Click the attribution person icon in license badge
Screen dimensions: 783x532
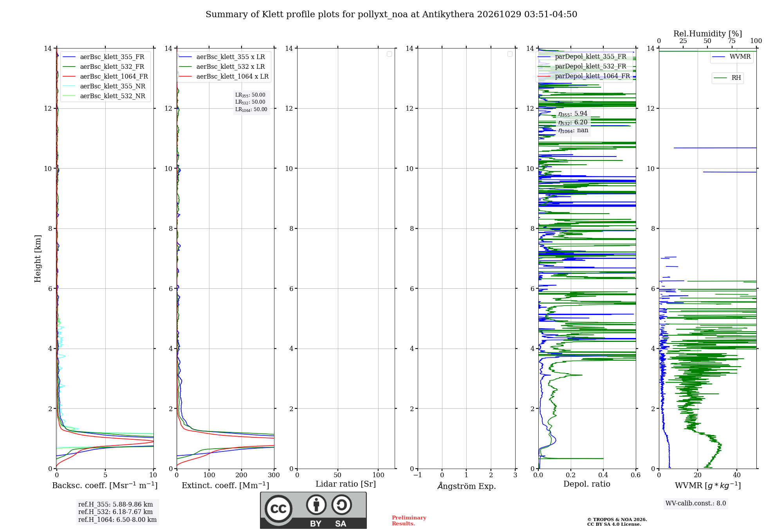click(x=316, y=505)
